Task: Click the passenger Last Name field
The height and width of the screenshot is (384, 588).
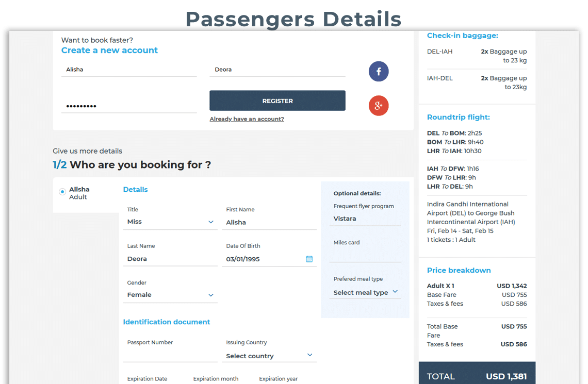Action: [x=170, y=259]
